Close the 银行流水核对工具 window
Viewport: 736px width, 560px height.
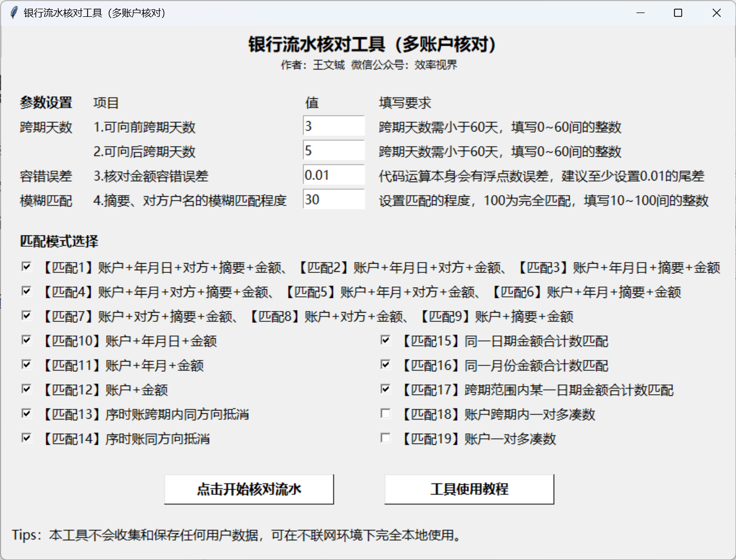pyautogui.click(x=716, y=13)
